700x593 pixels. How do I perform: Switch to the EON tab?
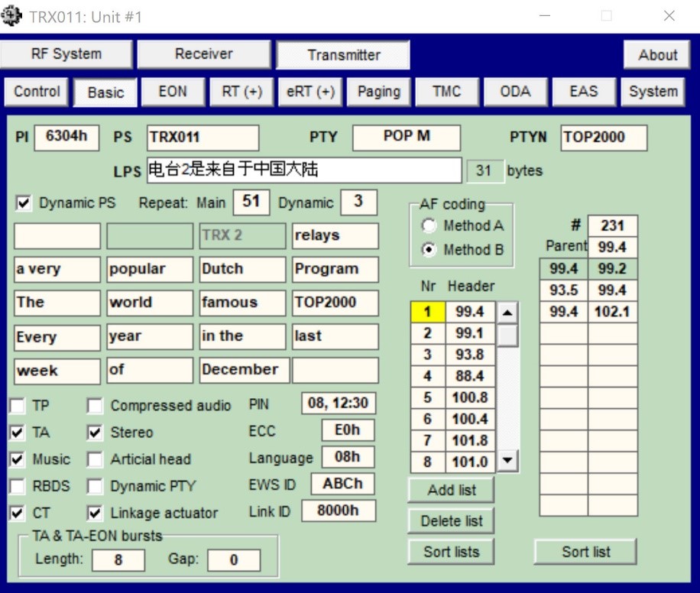tap(173, 92)
